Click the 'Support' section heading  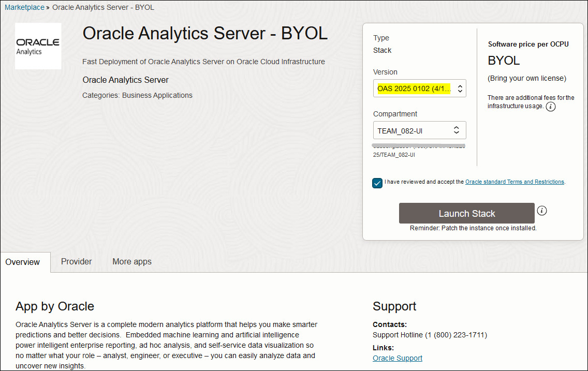click(x=394, y=306)
